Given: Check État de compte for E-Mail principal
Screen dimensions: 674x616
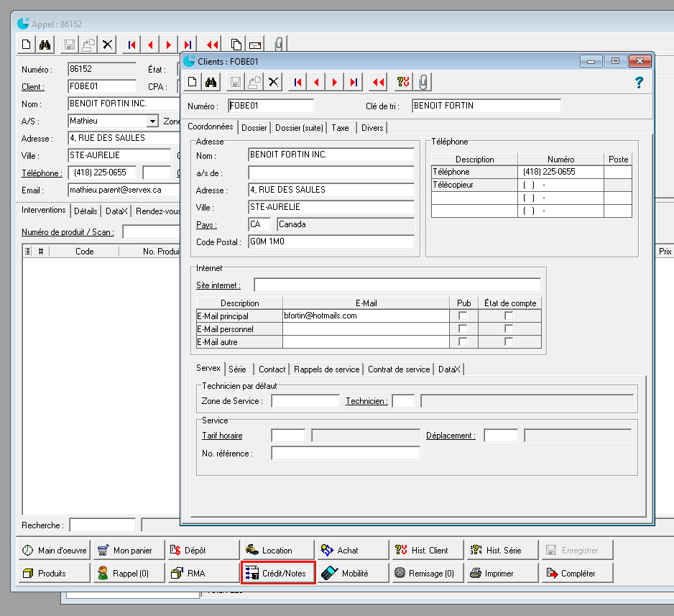Looking at the screenshot, I should click(x=509, y=316).
